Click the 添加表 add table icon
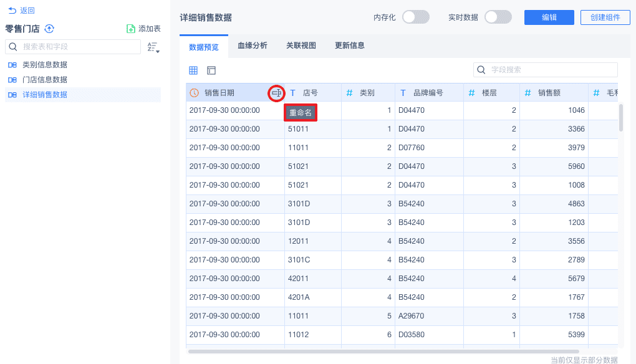The image size is (636, 364). click(x=131, y=29)
